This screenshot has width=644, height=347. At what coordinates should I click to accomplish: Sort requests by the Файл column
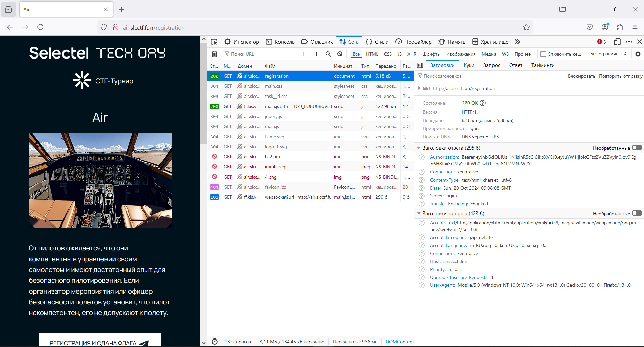point(297,66)
